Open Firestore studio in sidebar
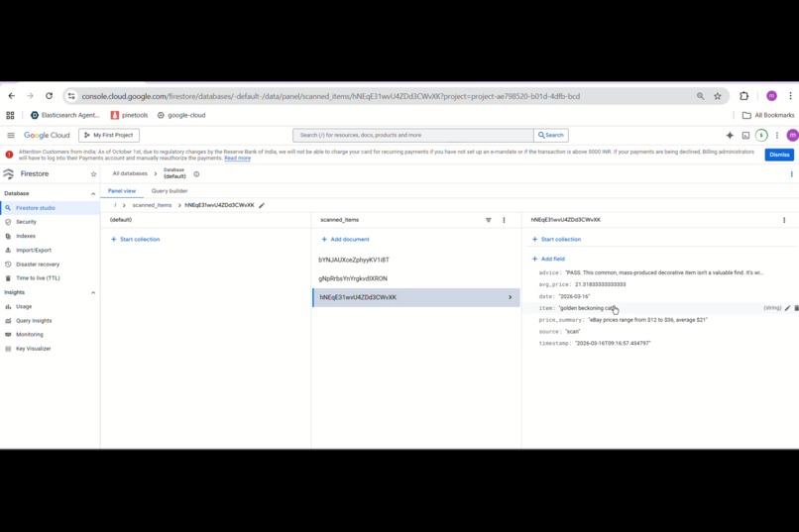Screen dimensions: 799x532 50,208
